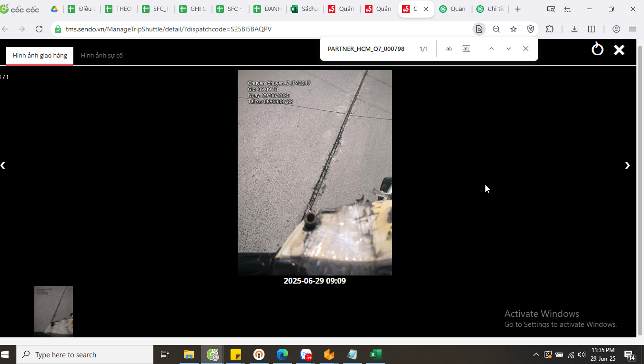Close the active browser tab
Screen dimensions: 644x364
tap(425, 9)
